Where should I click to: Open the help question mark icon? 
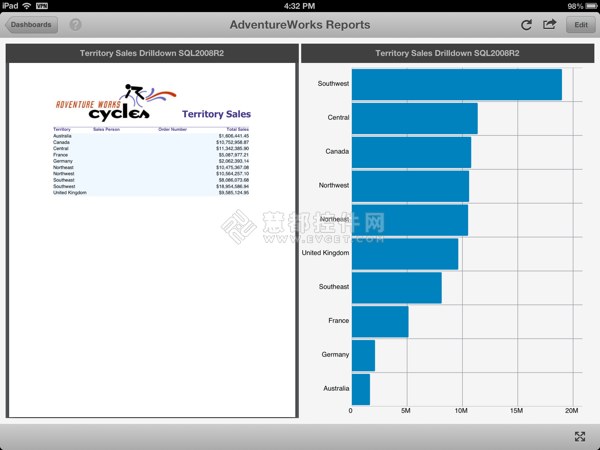tap(75, 24)
